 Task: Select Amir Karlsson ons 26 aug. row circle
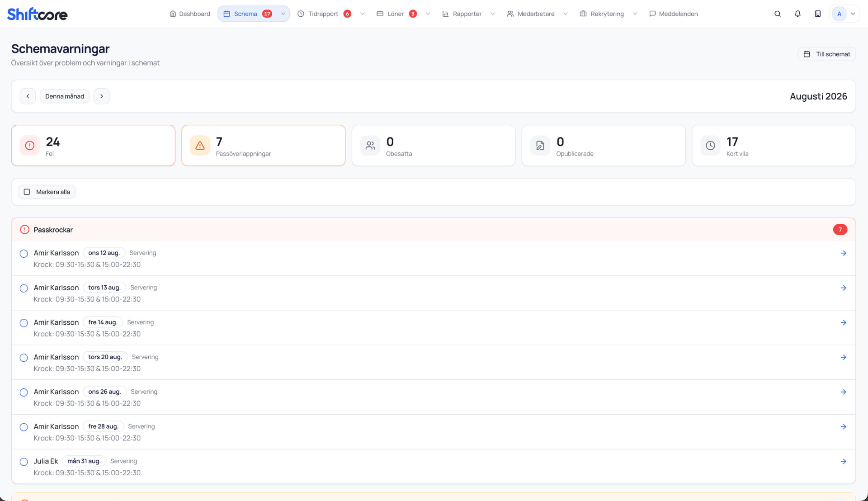coord(24,392)
